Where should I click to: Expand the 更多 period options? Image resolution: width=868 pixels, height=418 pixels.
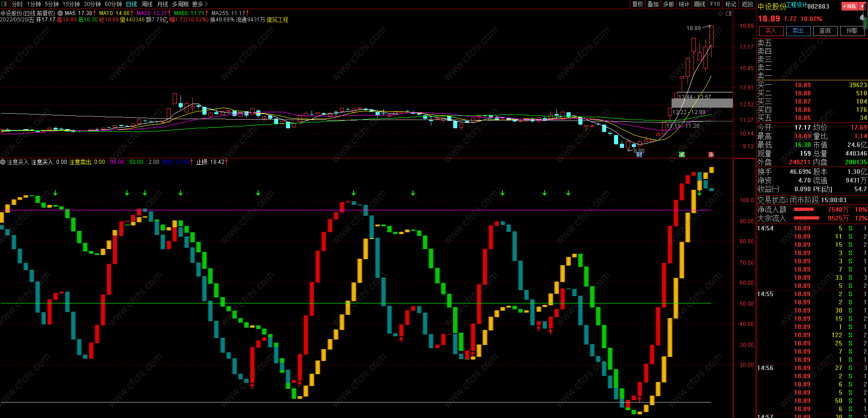click(200, 4)
